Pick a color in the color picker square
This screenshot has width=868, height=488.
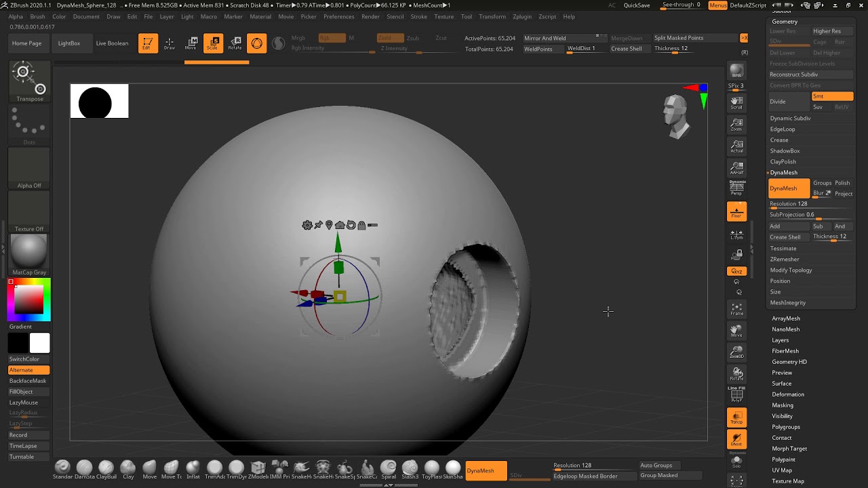(29, 299)
